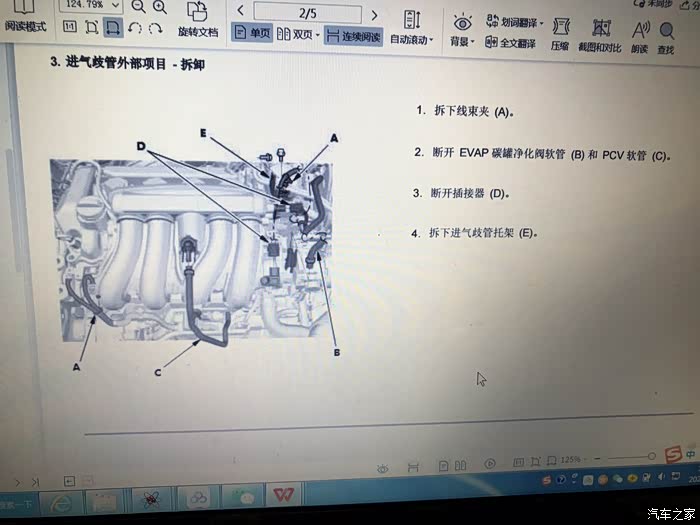Click the auto scroll icon
This screenshot has width=700, height=525.
click(412, 20)
